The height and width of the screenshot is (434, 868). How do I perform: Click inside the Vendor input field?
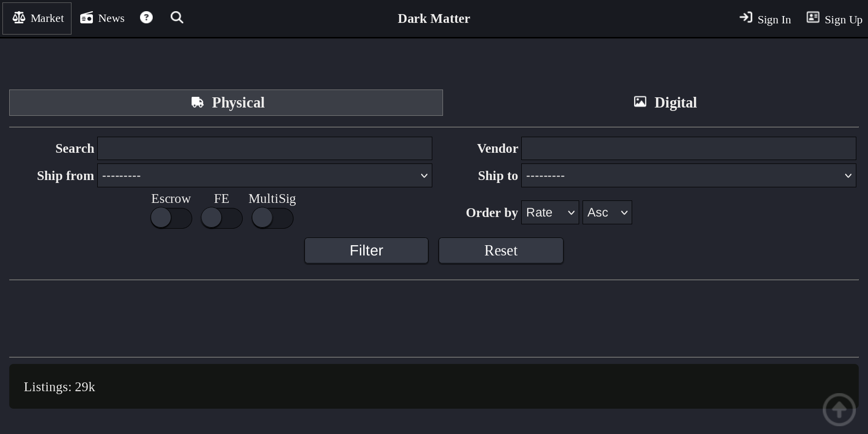click(x=689, y=148)
